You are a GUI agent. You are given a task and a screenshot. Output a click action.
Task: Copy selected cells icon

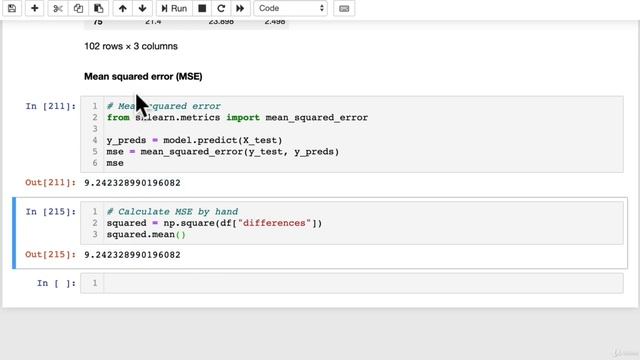point(78,8)
